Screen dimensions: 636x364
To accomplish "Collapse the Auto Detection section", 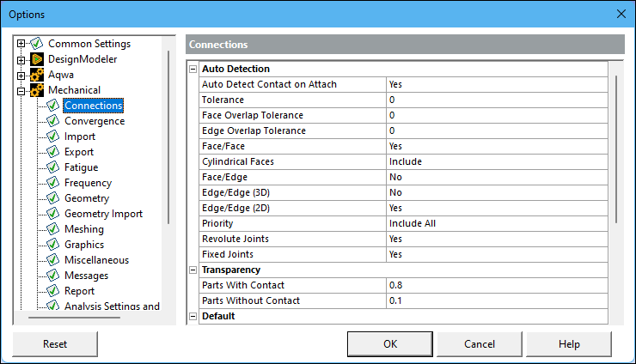I will (193, 69).
